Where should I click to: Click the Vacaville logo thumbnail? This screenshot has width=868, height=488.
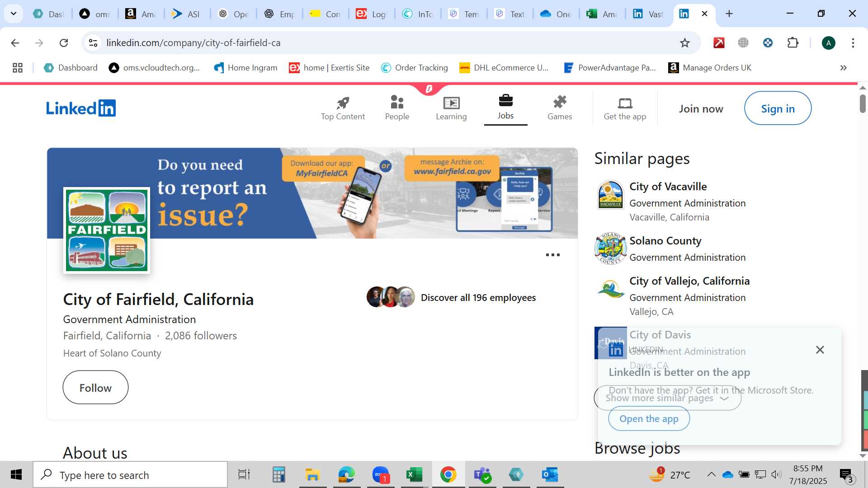[x=610, y=195]
